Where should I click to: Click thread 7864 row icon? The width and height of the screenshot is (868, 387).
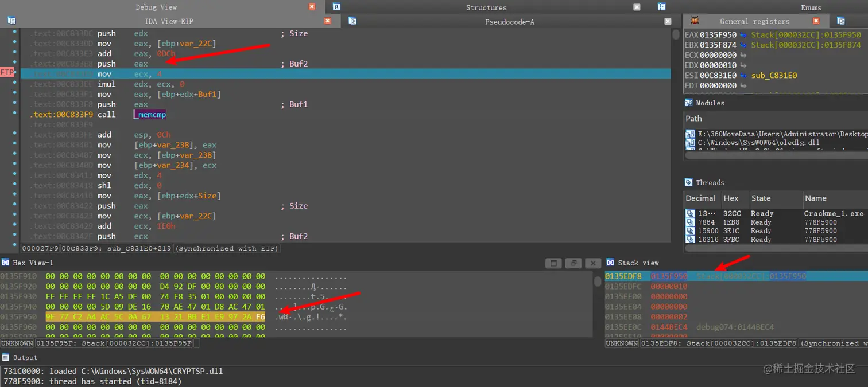(691, 222)
